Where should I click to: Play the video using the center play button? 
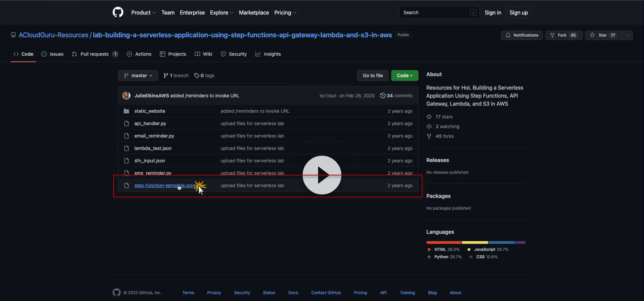322,175
